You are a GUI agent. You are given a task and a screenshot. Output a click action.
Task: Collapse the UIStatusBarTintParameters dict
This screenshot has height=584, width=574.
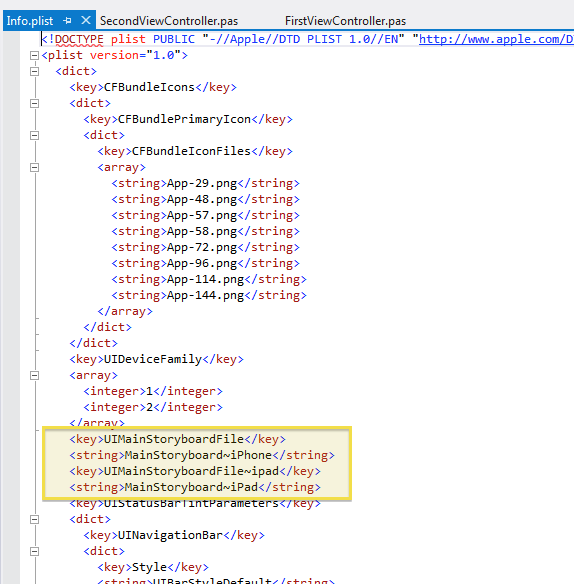coord(34,520)
